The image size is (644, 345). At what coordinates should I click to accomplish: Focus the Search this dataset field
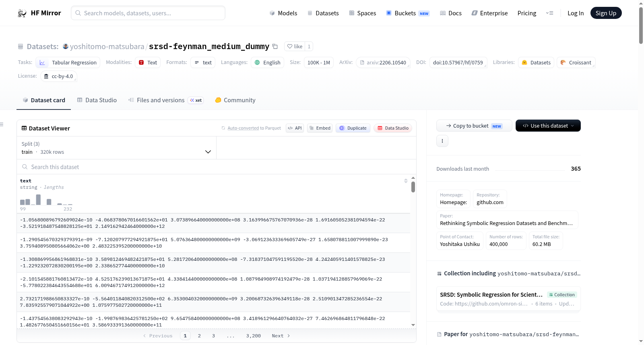click(217, 167)
